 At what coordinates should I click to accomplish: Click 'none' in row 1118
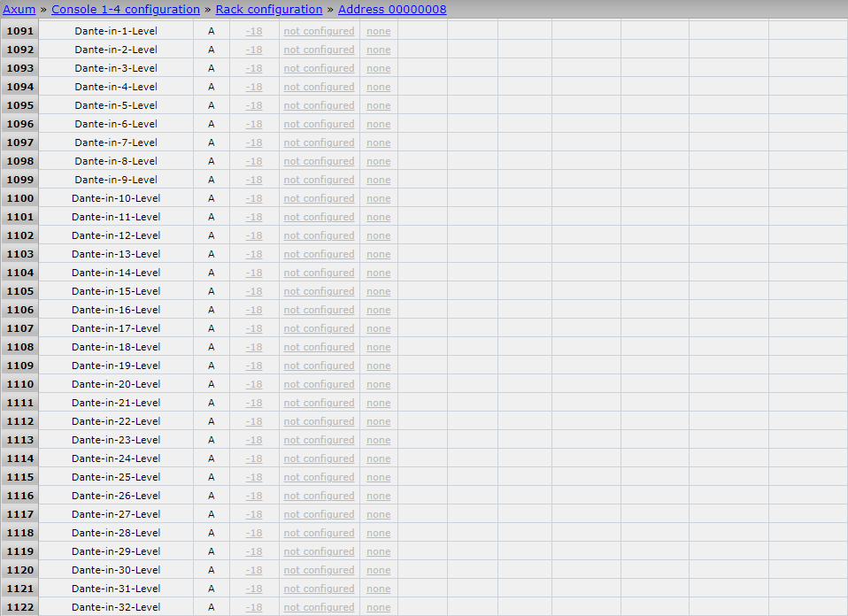tap(378, 533)
